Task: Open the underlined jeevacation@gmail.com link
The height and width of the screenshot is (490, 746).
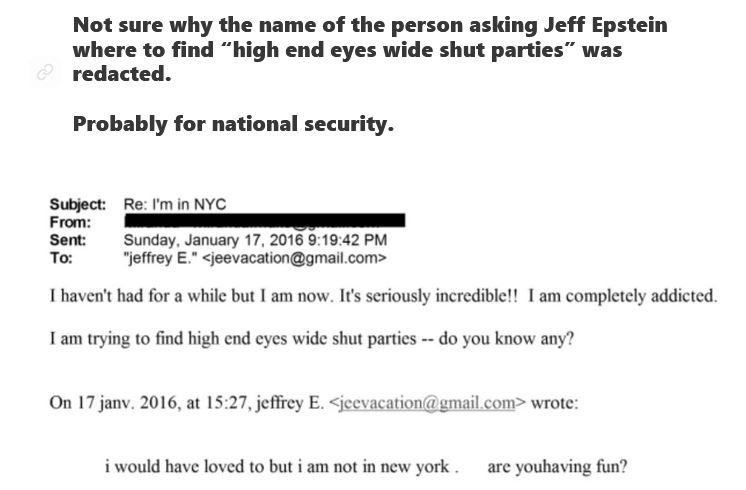Action: [429, 403]
